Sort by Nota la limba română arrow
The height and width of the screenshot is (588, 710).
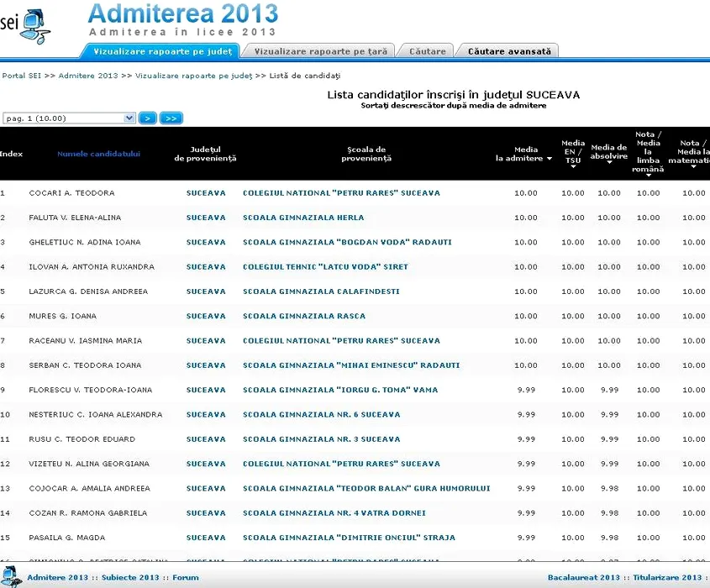click(x=648, y=176)
